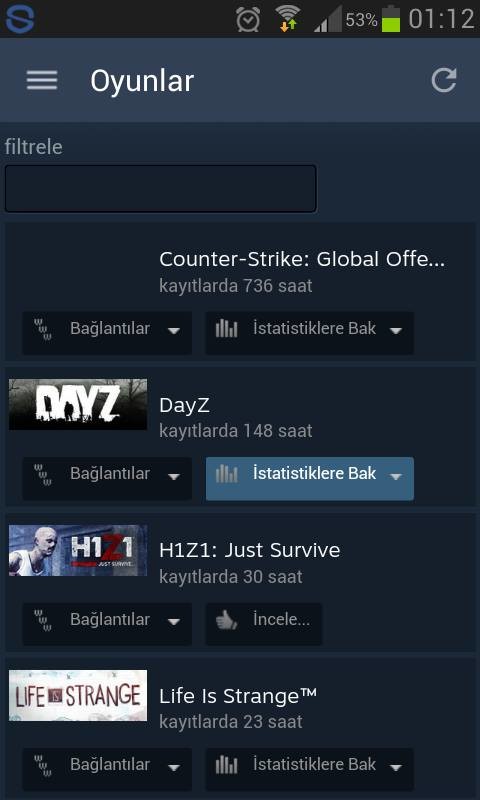This screenshot has width=480, height=800.
Task: Click the DayZ game thumbnail
Action: point(78,404)
